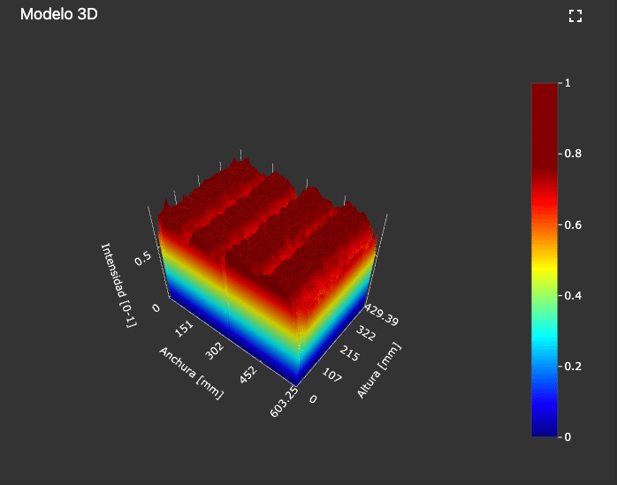Screen dimensions: 617x485
Task: Click the 151 tick on the Anchura axis
Action: [x=185, y=329]
